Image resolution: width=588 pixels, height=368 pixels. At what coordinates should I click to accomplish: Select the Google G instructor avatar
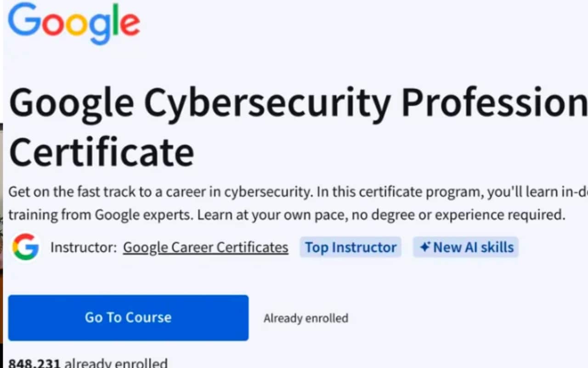click(x=26, y=247)
